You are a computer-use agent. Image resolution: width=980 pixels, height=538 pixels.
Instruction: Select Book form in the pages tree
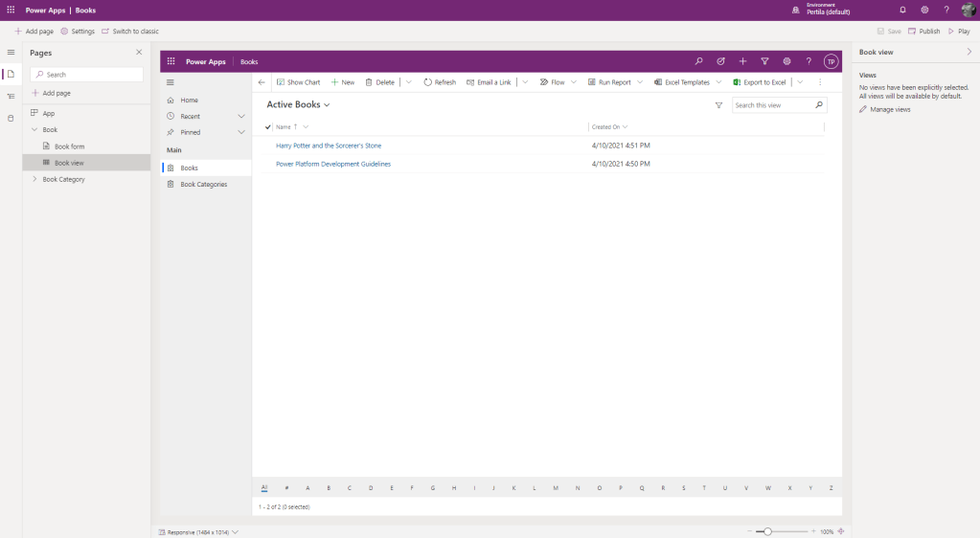(x=69, y=146)
